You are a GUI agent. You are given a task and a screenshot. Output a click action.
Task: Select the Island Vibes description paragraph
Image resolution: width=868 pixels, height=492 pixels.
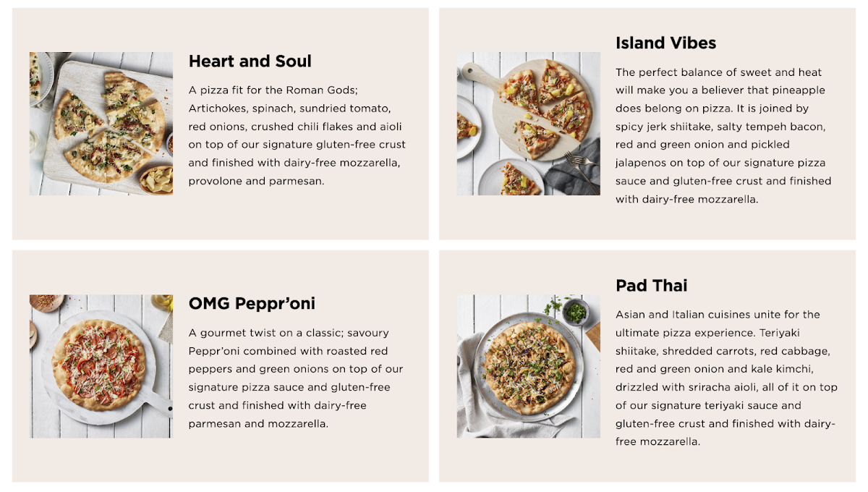point(723,135)
